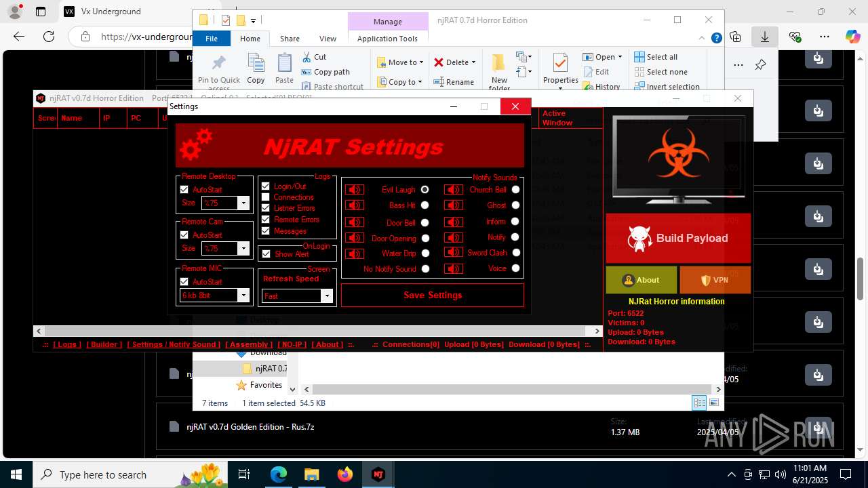Open the Builder menu in njRAT
Viewport: 868px width, 488px height.
pos(105,344)
